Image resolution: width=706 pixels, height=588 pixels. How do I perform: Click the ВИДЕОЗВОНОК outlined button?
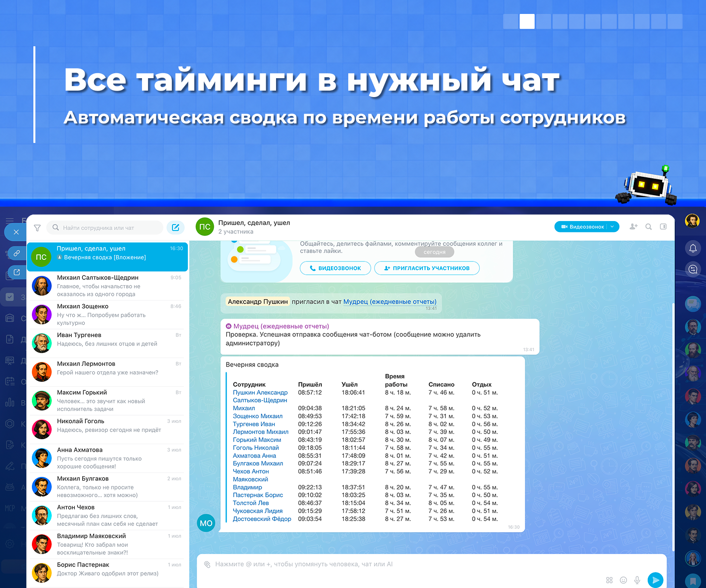[335, 268]
